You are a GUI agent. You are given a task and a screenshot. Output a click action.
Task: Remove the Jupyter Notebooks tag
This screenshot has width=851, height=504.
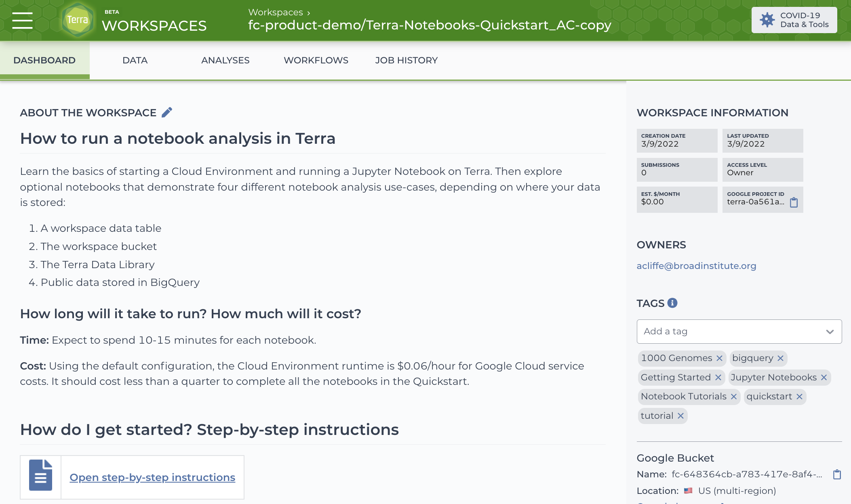click(824, 377)
